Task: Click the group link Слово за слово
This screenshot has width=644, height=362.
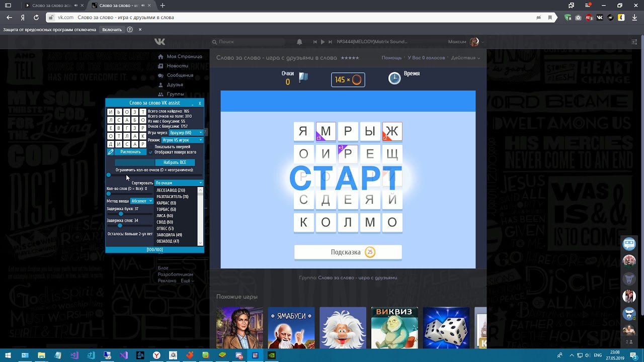Action: pyautogui.click(x=358, y=278)
